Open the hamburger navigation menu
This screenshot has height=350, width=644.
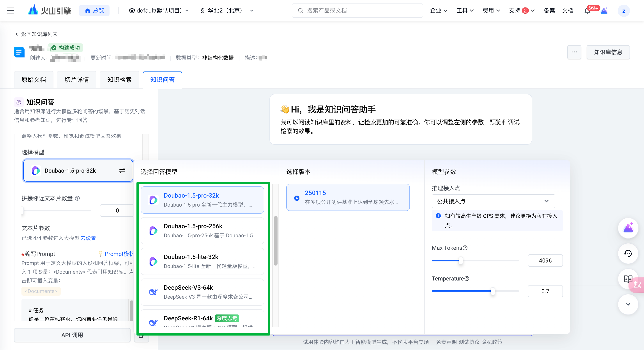coord(11,11)
